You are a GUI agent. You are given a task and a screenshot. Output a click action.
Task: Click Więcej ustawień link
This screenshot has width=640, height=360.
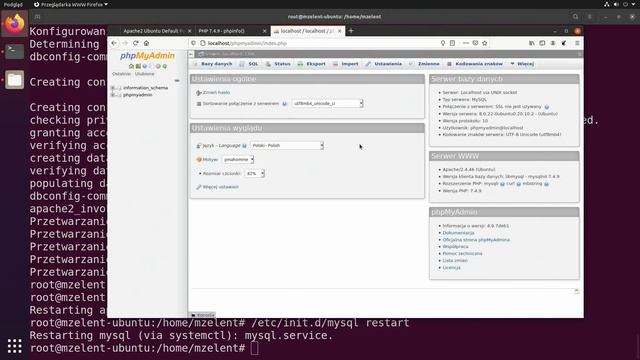[x=220, y=187]
